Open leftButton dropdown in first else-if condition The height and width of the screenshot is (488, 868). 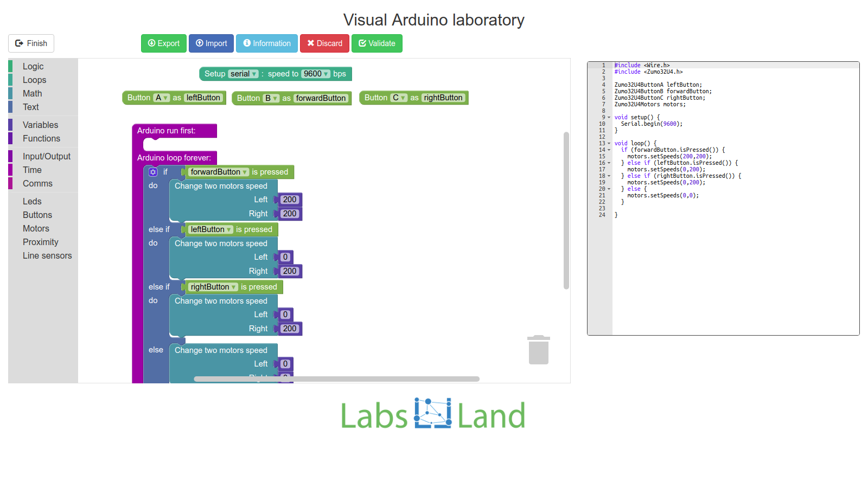(211, 229)
